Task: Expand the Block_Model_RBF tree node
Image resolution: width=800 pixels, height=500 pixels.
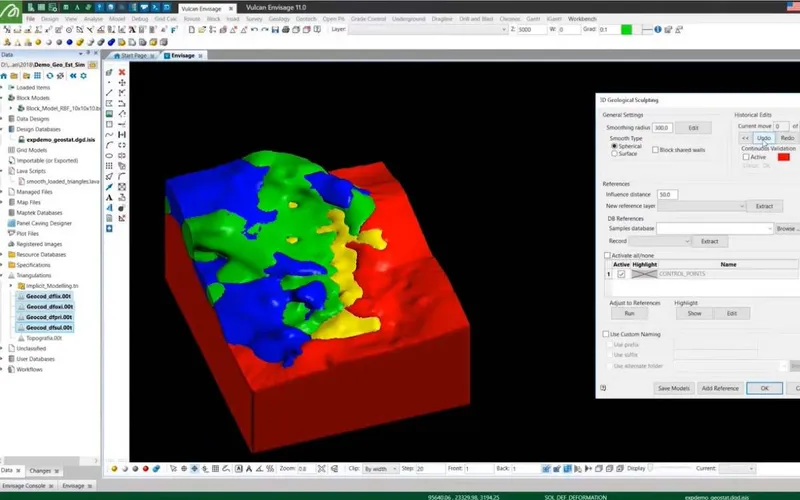Action: click(11, 108)
